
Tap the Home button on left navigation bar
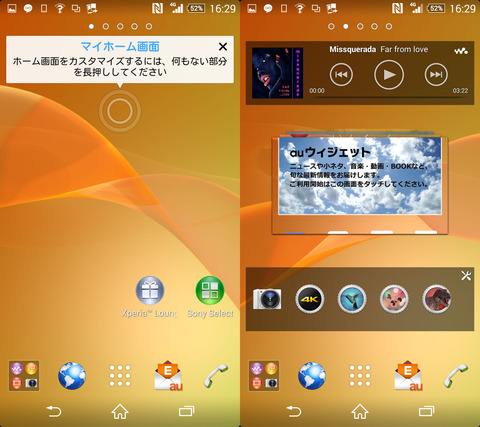(x=120, y=411)
